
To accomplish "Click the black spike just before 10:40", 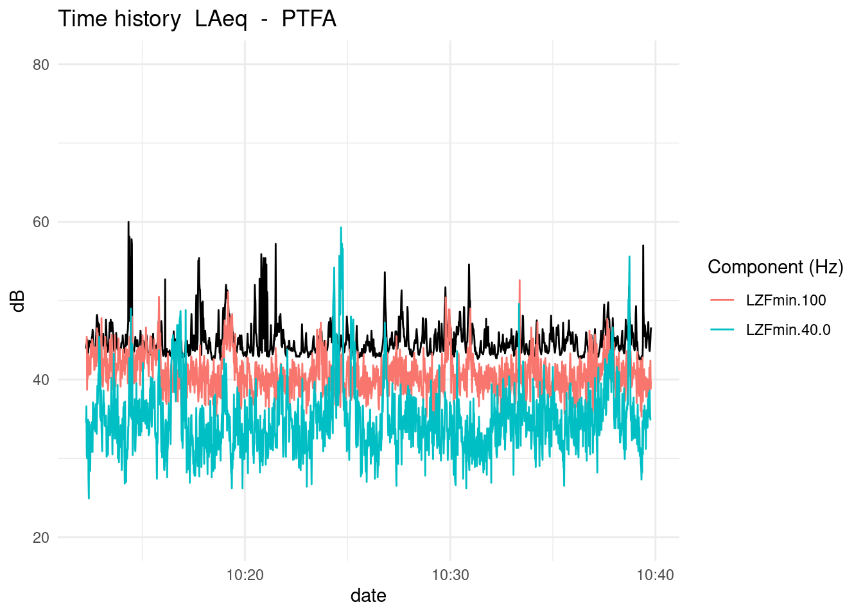I will pos(643,246).
